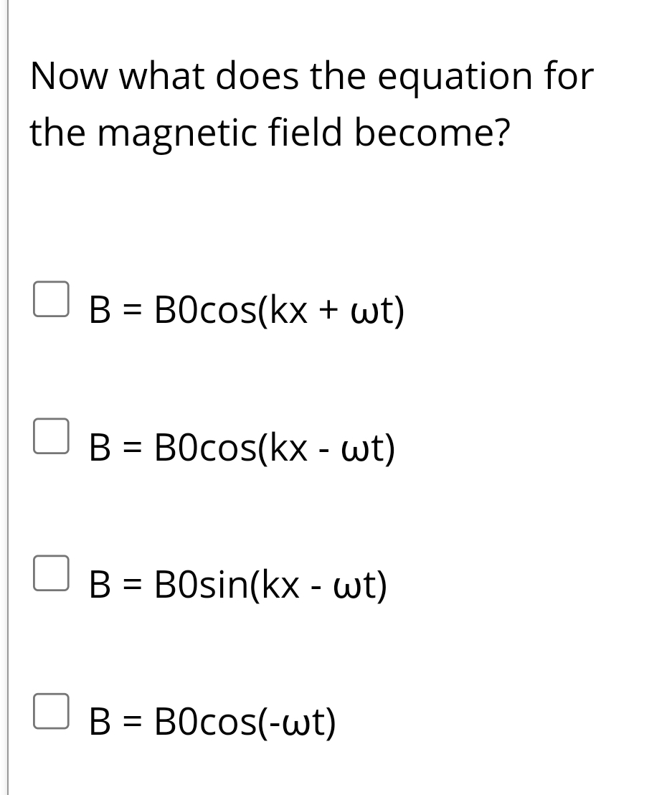Check the answer B = B0sin(kx - ωt)
Image resolution: width=672 pixels, height=795 pixels.
tap(49, 574)
